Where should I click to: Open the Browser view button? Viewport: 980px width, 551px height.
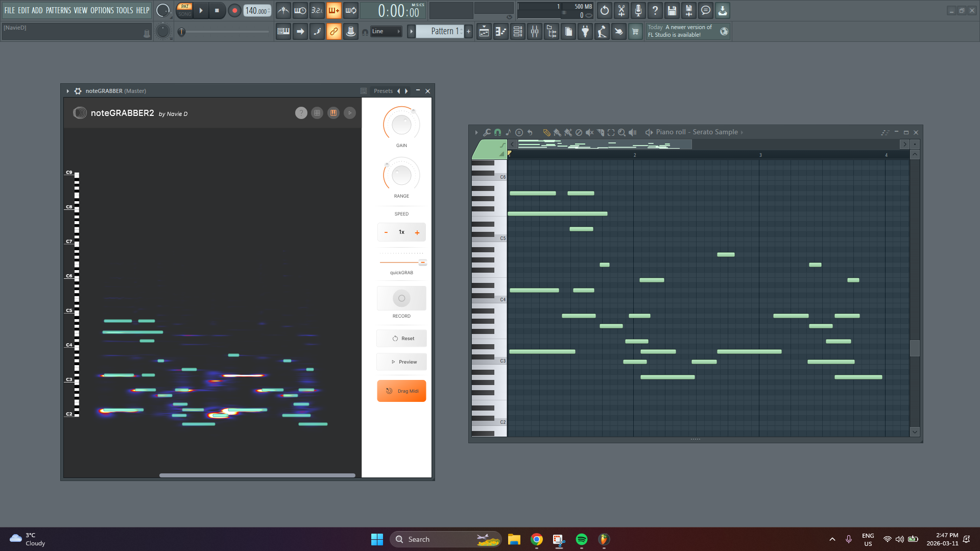click(552, 32)
